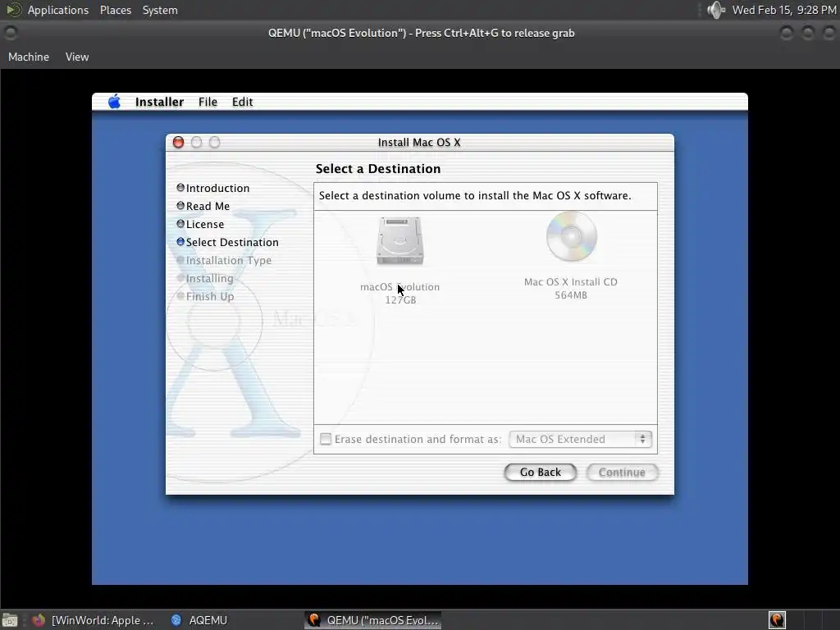Open the File menu in the Installer

[208, 102]
